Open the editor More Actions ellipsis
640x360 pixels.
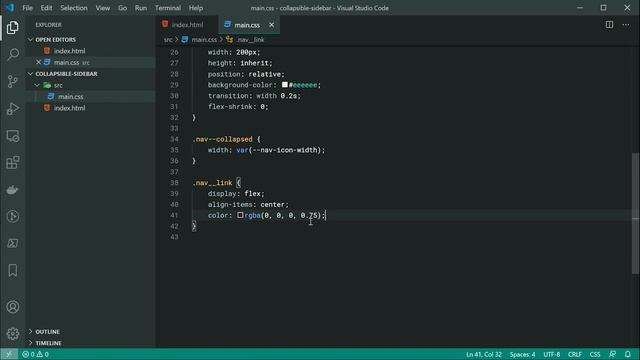(x=625, y=24)
